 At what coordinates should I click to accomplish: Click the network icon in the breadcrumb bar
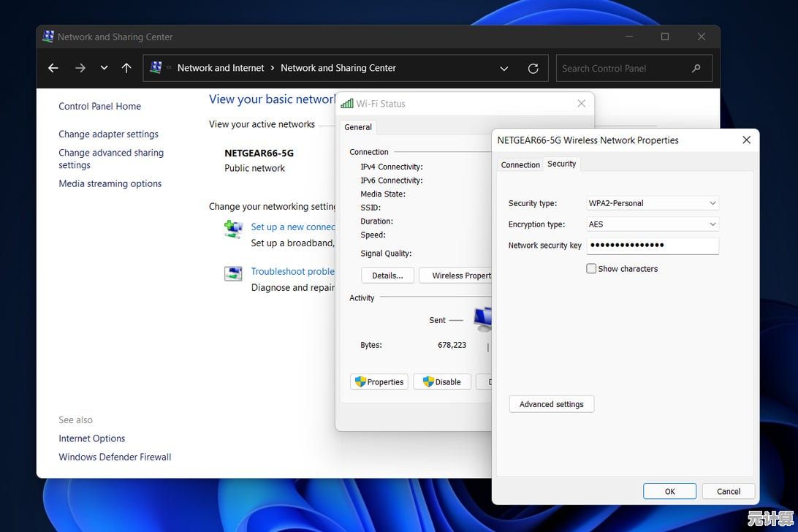point(156,66)
